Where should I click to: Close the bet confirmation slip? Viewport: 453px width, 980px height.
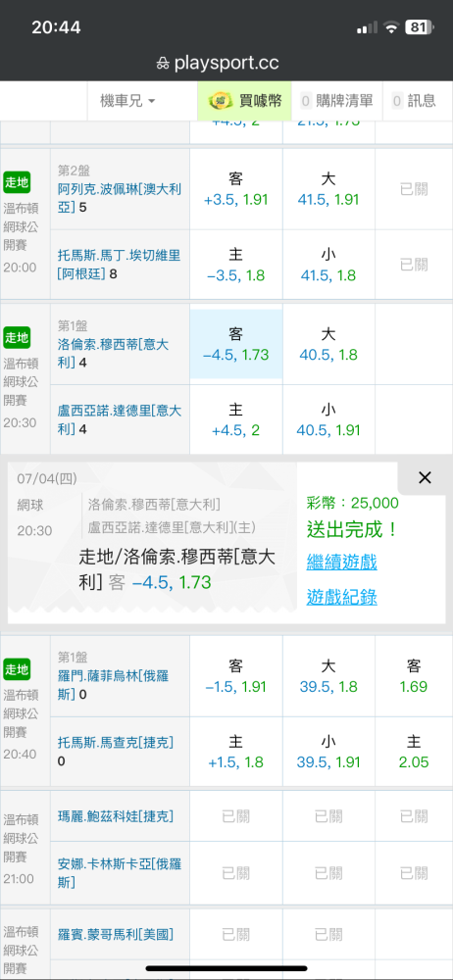click(425, 478)
